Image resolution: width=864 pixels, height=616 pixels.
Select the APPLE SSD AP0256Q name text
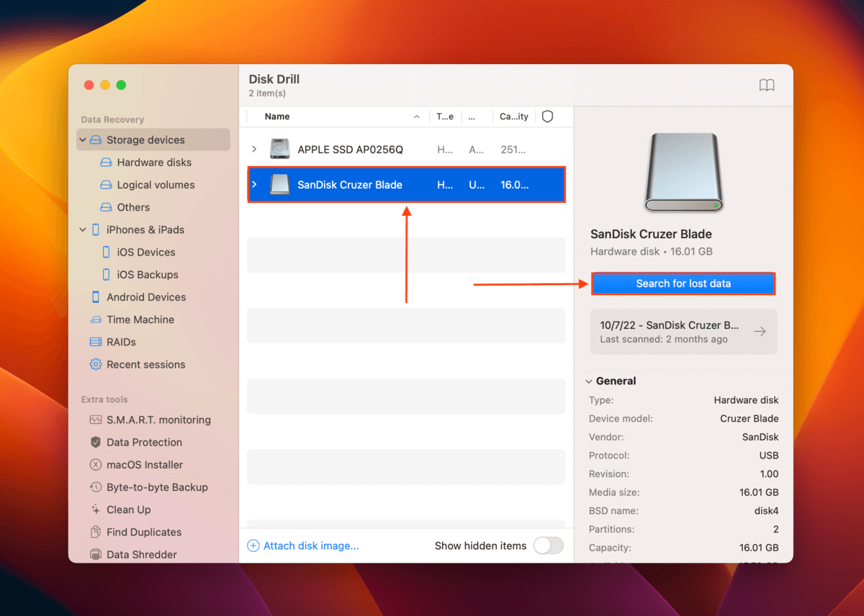click(351, 150)
